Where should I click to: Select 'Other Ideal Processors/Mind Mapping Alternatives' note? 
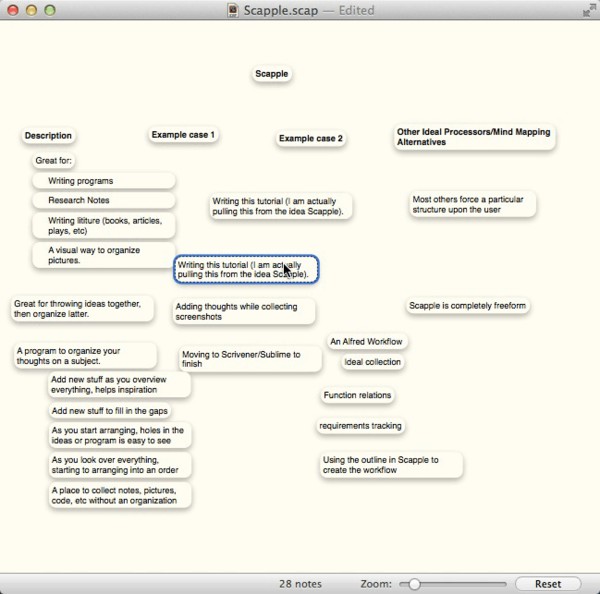click(474, 137)
